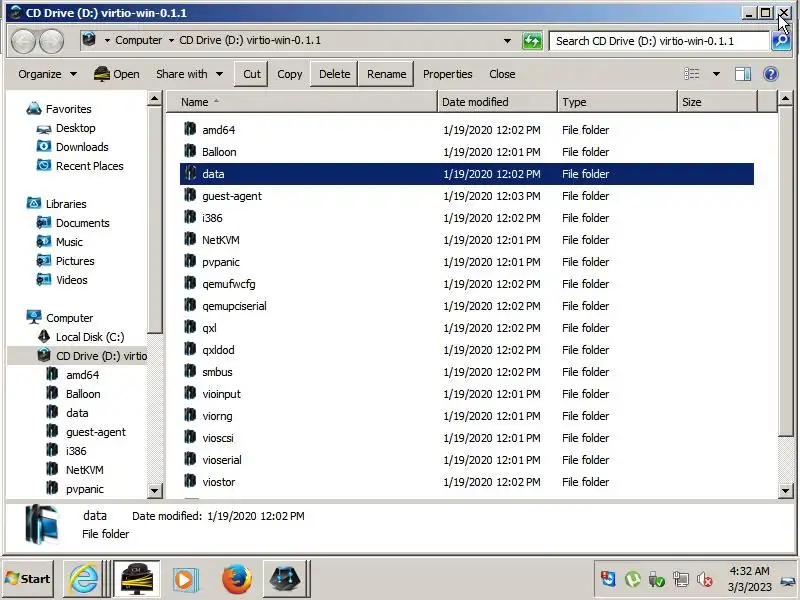Toggle the preview pane icon
The image size is (800, 600).
(x=742, y=74)
